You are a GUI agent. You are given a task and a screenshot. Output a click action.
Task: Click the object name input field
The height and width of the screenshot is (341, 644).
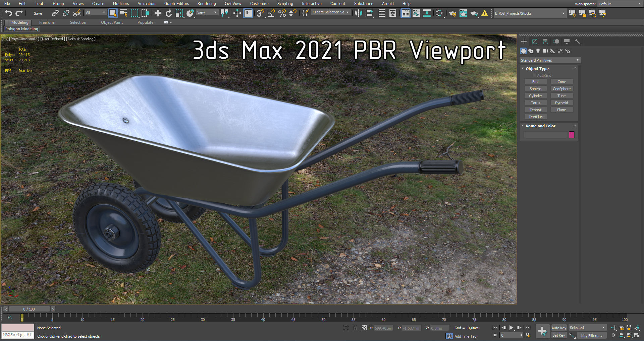(546, 135)
